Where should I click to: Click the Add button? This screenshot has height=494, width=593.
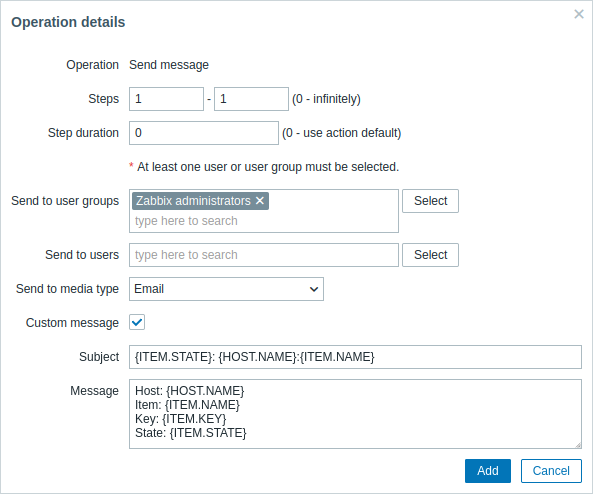[488, 471]
